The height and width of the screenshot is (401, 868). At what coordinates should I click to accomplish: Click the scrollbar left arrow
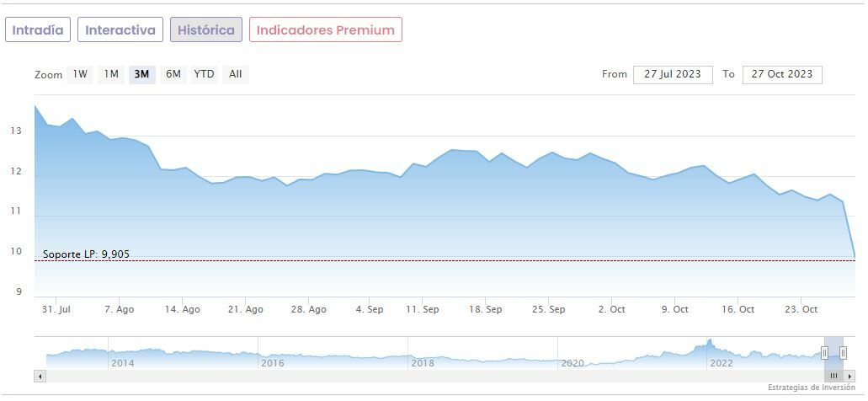click(39, 375)
